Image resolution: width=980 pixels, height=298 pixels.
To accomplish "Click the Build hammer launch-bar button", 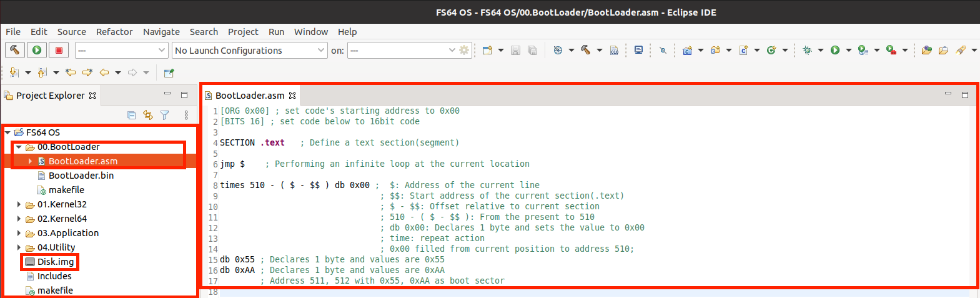I will pyautogui.click(x=14, y=50).
